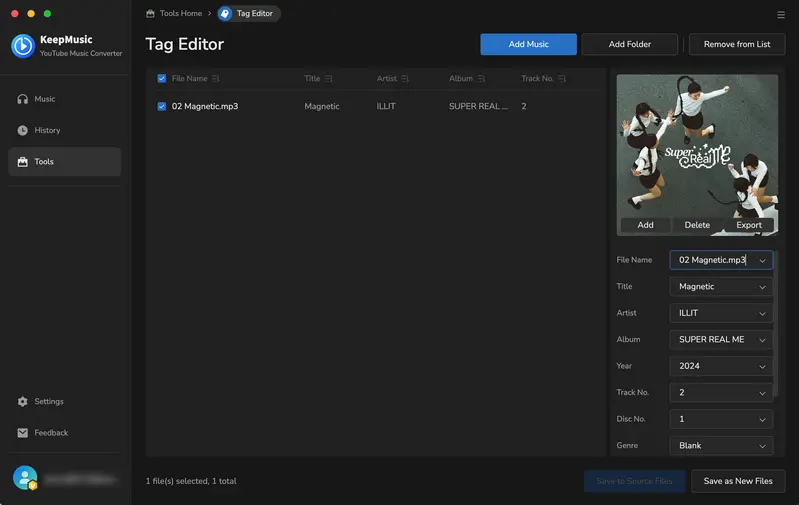Click Add button under album cover
This screenshot has width=799, height=505.
tap(645, 225)
